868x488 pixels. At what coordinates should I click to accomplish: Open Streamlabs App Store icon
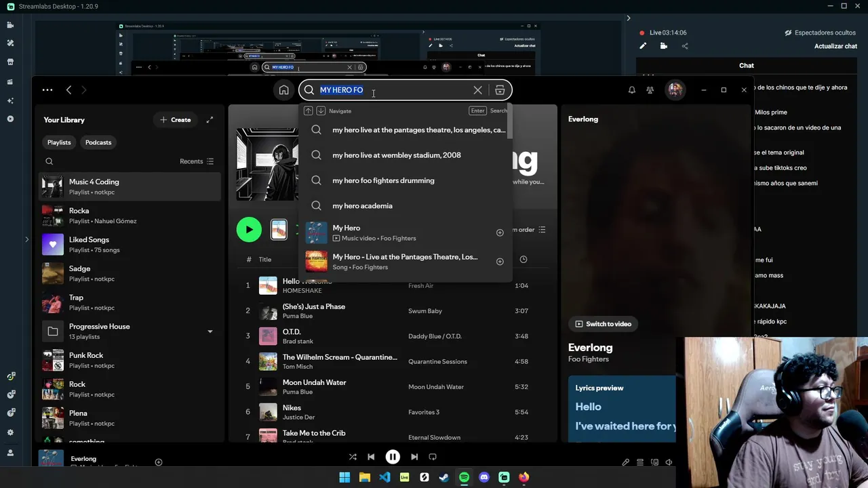pos(10,62)
